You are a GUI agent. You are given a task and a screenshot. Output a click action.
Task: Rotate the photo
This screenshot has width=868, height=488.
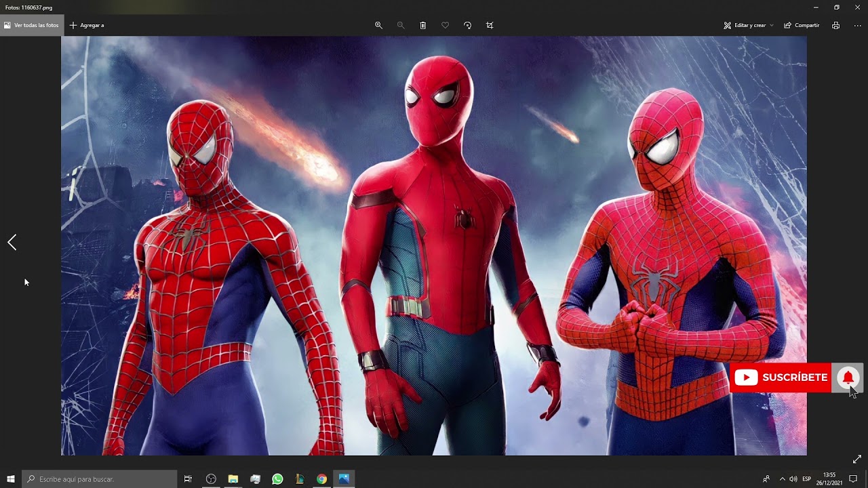click(467, 25)
